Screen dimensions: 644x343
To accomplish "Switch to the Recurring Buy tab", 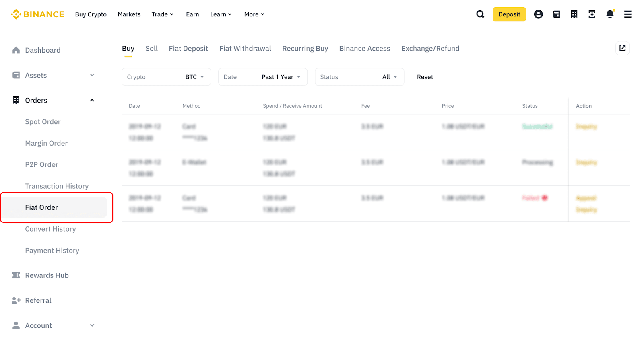I will click(x=305, y=49).
